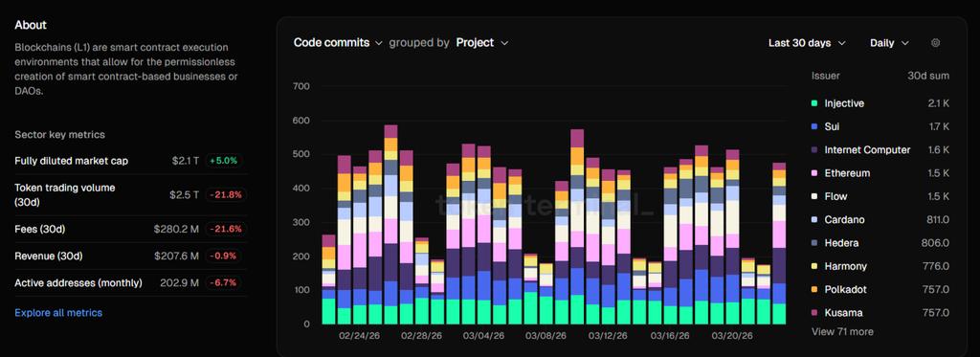
Task: Change the Daily interval dropdown
Action: pos(889,43)
